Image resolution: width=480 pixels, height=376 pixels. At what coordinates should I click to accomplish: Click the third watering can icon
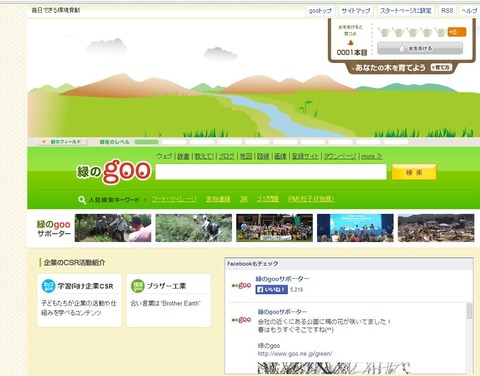(412, 32)
